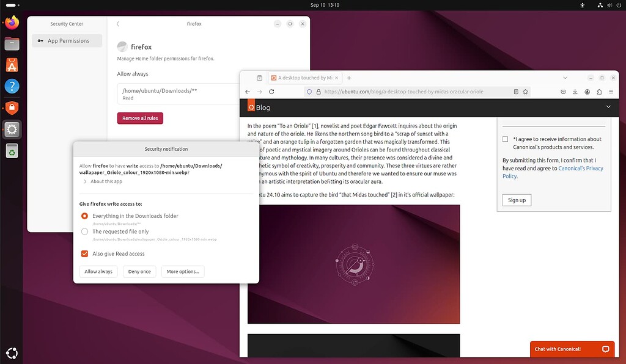Open the Firefox hamburger menu
Viewport: 626px width, 364px height.
pyautogui.click(x=611, y=92)
